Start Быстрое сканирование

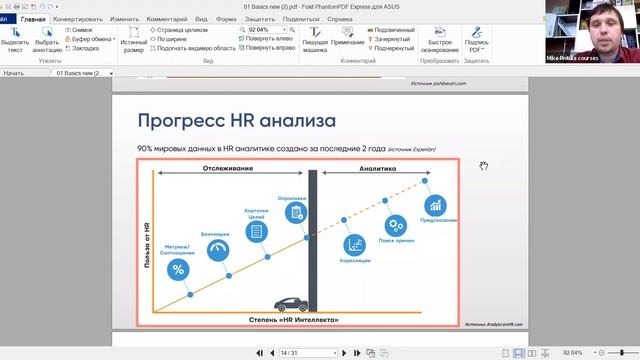coord(440,40)
